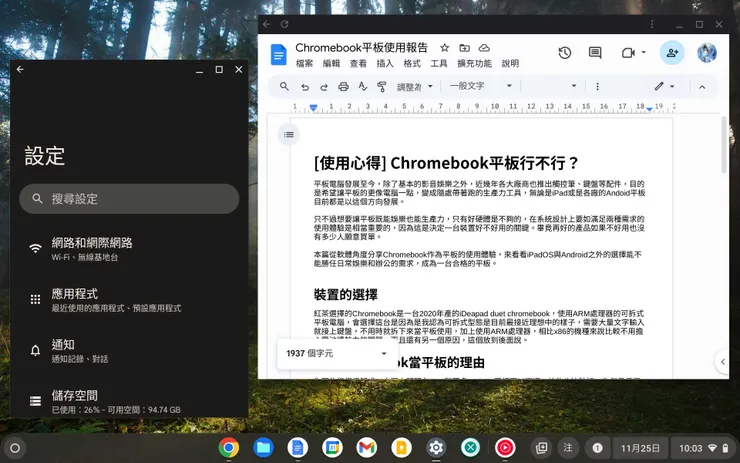Redo the last edit in Docs
The width and height of the screenshot is (740, 463).
[x=324, y=87]
